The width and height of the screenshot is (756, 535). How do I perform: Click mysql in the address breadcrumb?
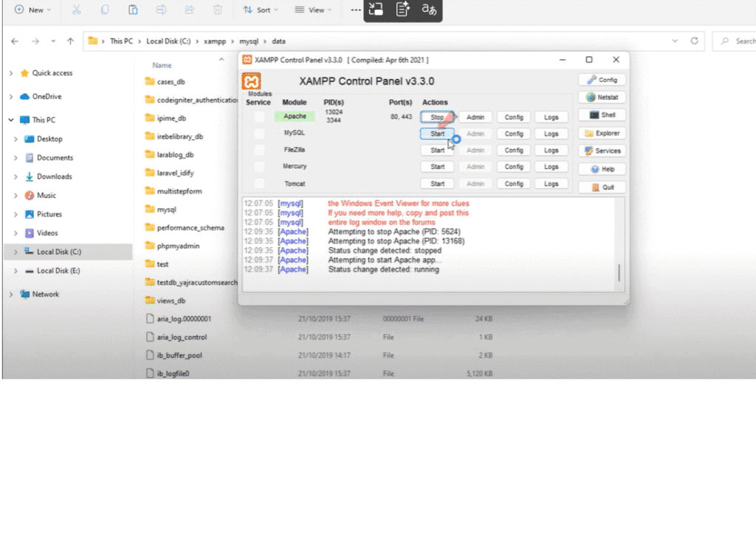click(x=249, y=41)
